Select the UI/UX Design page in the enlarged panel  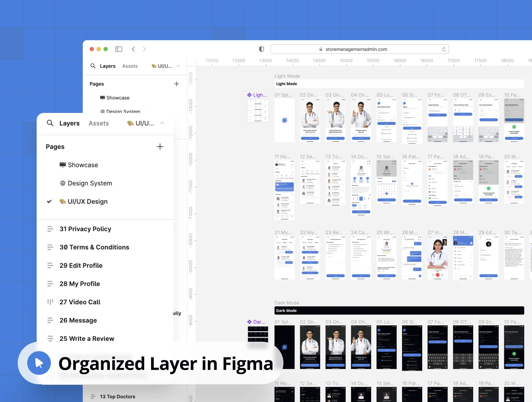(83, 202)
